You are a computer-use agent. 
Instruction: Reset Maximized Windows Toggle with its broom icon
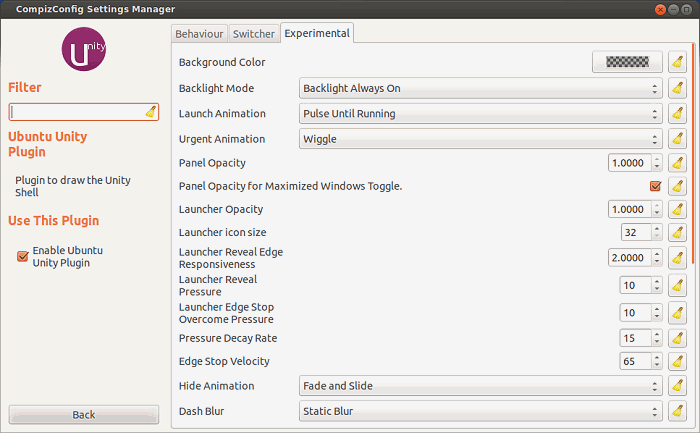pyautogui.click(x=677, y=186)
